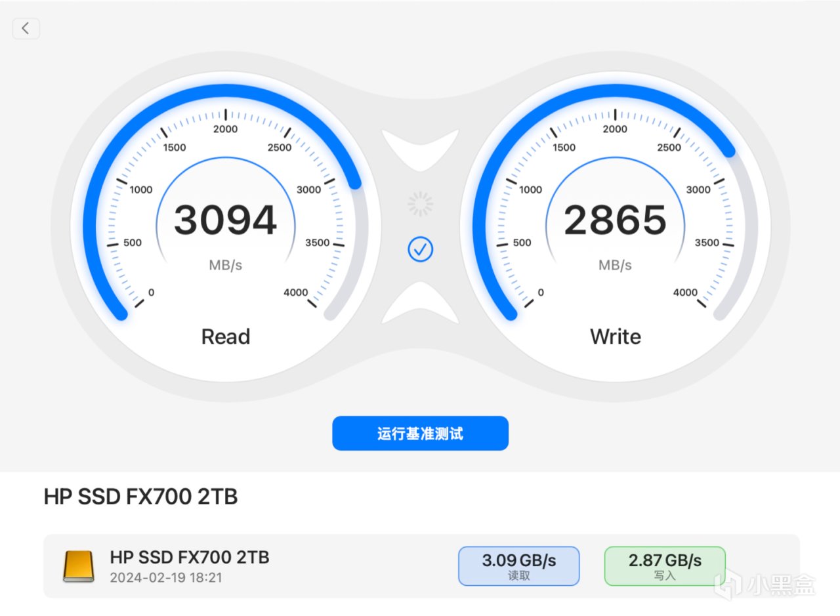Viewport: 840px width, 616px height.
Task: Click the large HP SSD FX700 2TB heading
Action: tap(140, 497)
